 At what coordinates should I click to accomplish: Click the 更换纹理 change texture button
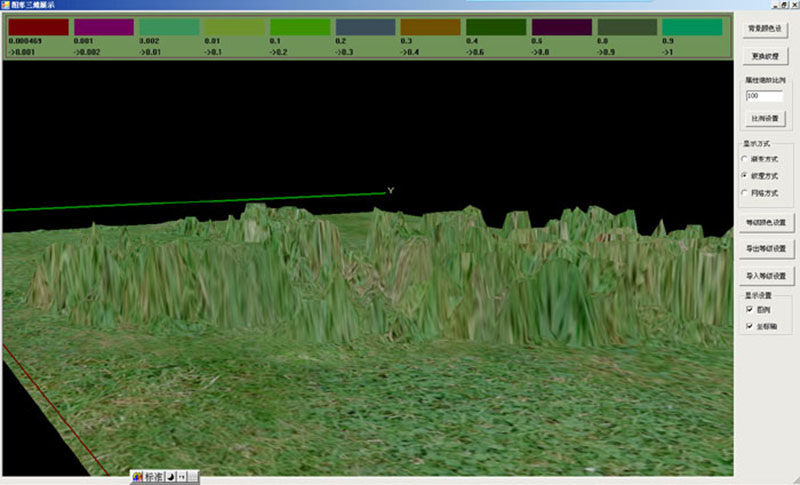coord(767,56)
